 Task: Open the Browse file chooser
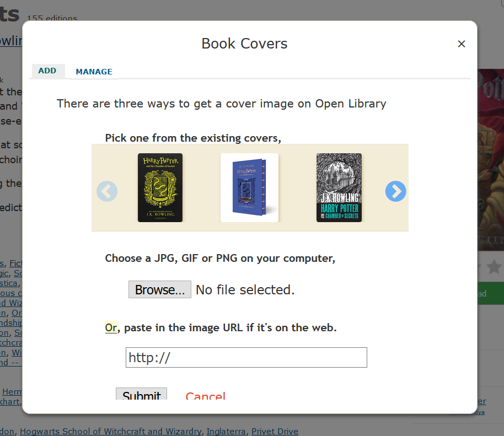[x=160, y=289]
